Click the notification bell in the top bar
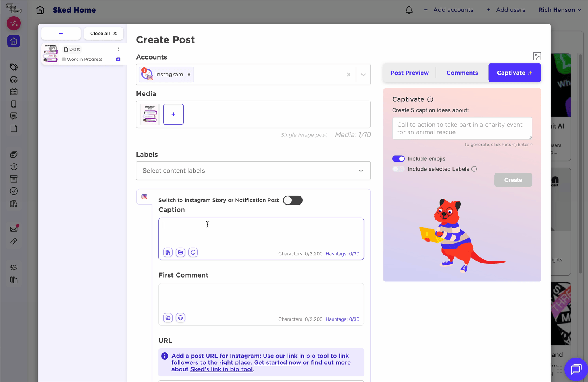Screen dimensions: 588x382 409,10
